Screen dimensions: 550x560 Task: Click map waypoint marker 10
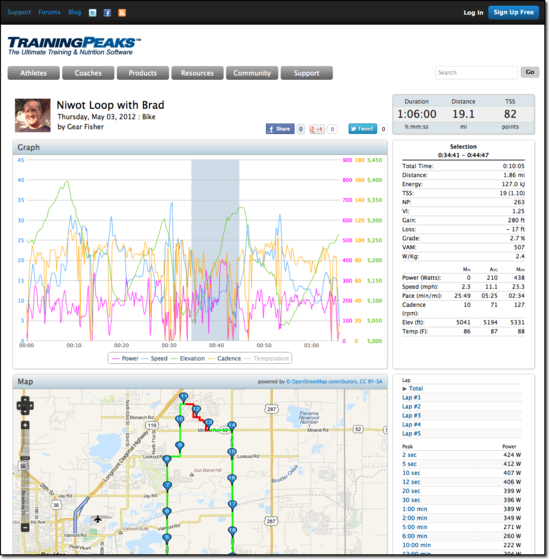180,420
